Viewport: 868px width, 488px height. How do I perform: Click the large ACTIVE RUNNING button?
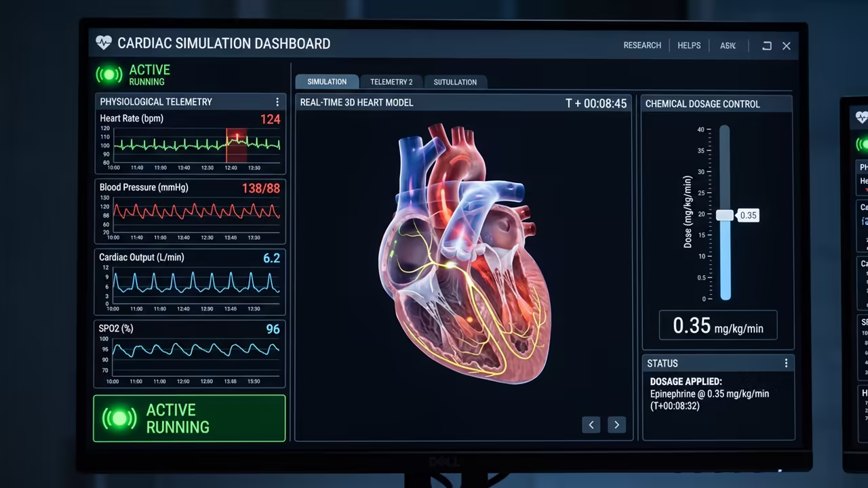[189, 418]
